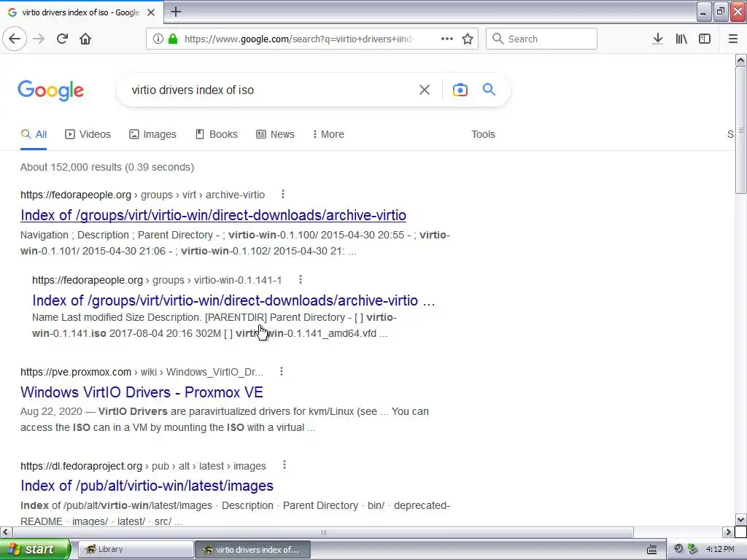Open the Library bookshelf icon
Screen dimensions: 747x560
pos(681,39)
